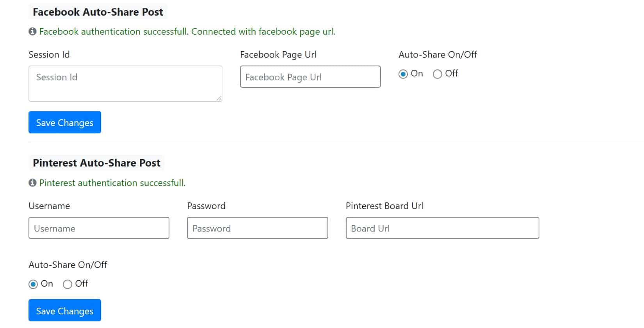Screen dimensions: 644x328
Task: Click the Facebook authentication successful message
Action: tap(187, 32)
